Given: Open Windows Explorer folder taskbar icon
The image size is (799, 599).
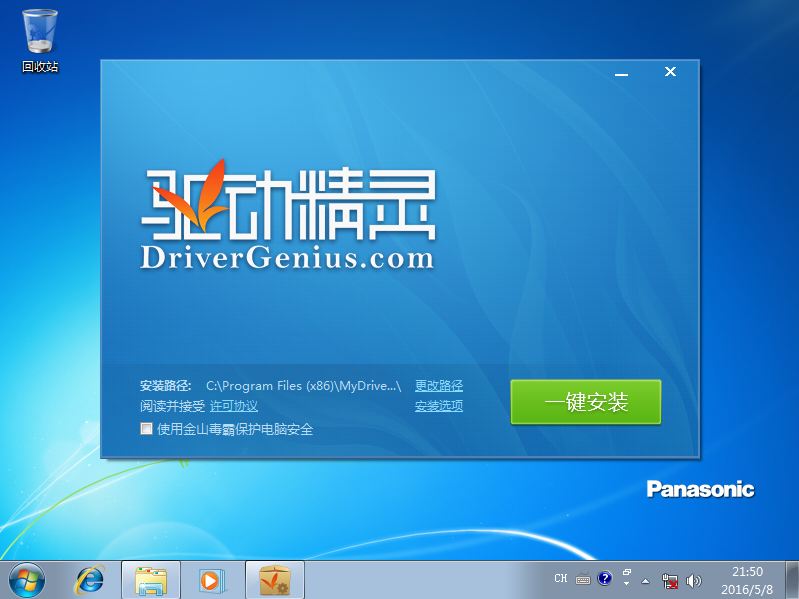Looking at the screenshot, I should click(151, 580).
